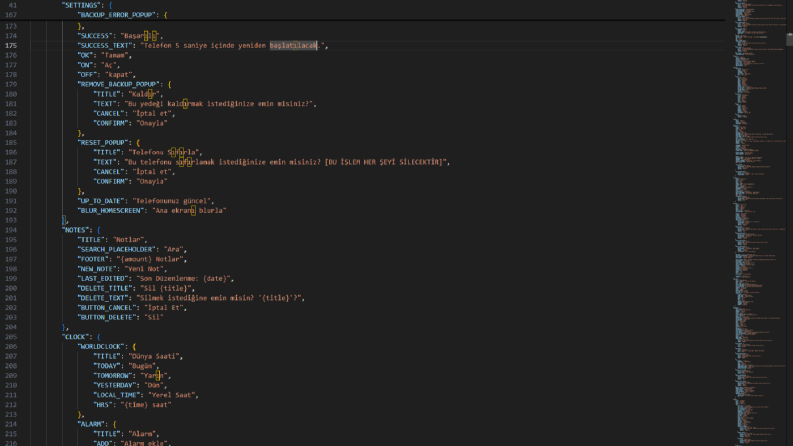Click the "CANCEL" key on line 188
The height and width of the screenshot is (446, 793).
click(109, 172)
